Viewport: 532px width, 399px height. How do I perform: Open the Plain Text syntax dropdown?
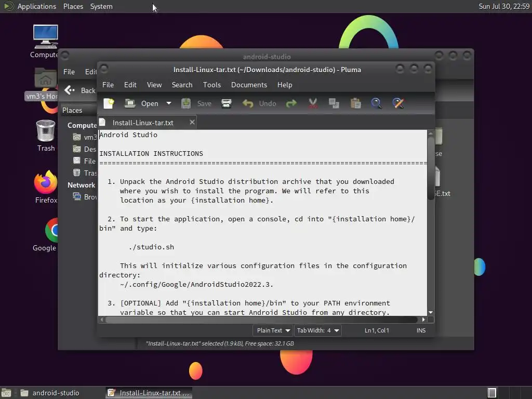pyautogui.click(x=273, y=330)
